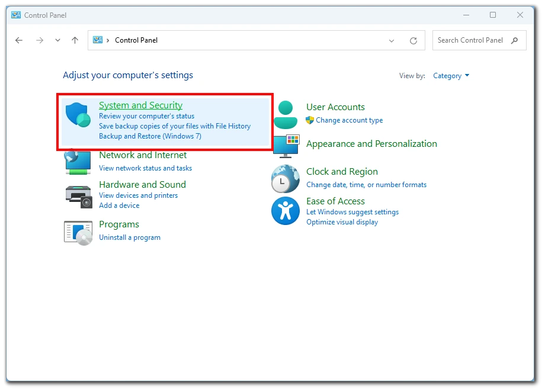Click the Appearance and Personalization monitor icon
This screenshot has width=545, height=392.
pyautogui.click(x=286, y=146)
